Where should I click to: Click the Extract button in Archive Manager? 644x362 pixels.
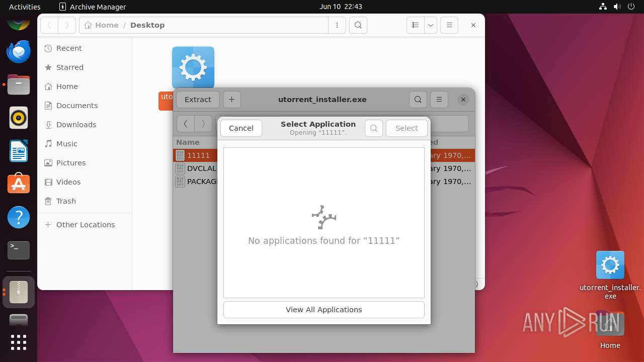[x=198, y=100]
